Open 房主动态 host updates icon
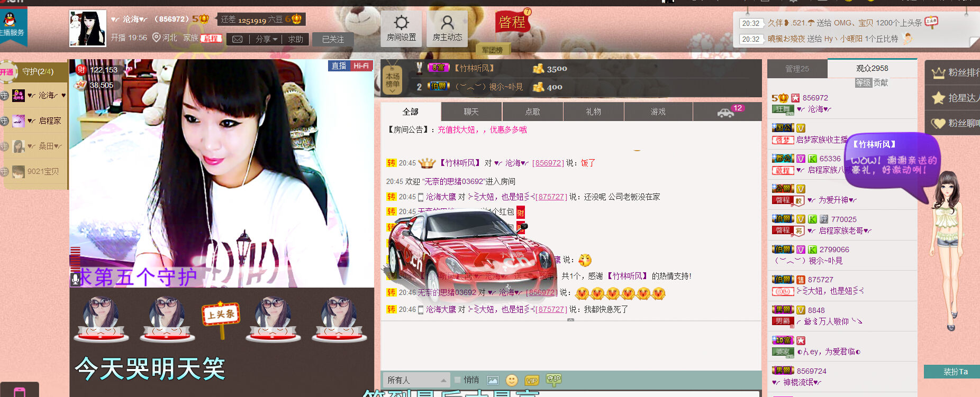The height and width of the screenshot is (397, 980). 447,28
